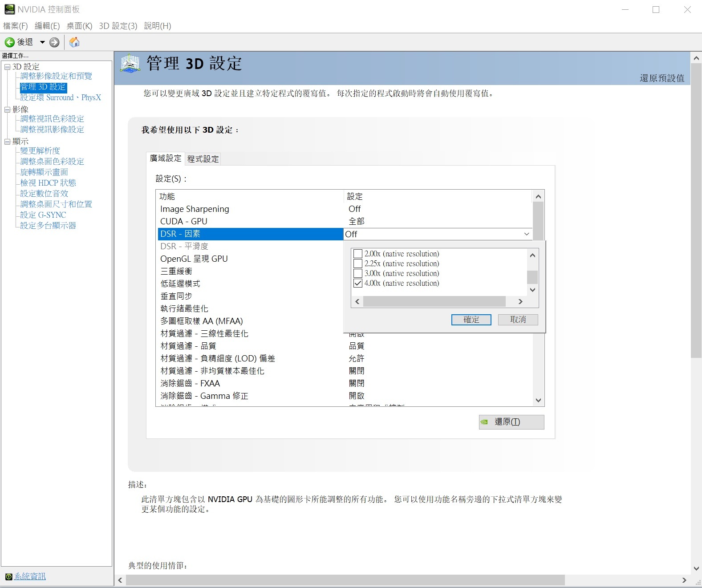Collapse the 3D 設定 tree node
Viewport: 702px width, 588px height.
(7, 67)
